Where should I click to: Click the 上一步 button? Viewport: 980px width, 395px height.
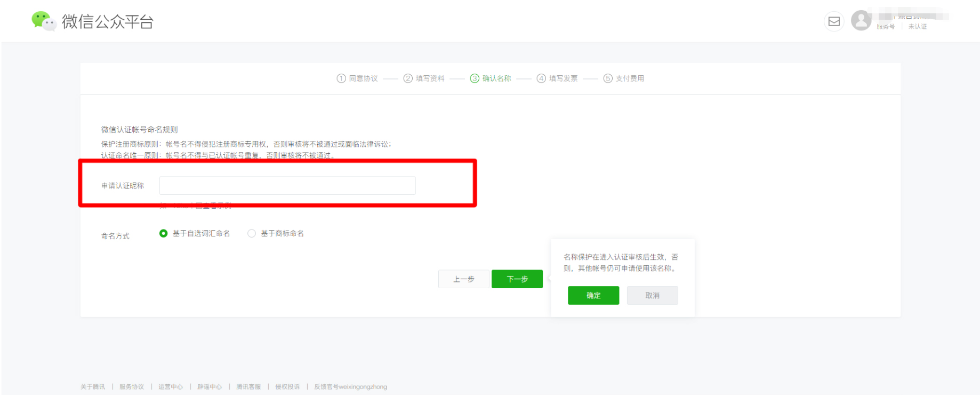click(463, 279)
